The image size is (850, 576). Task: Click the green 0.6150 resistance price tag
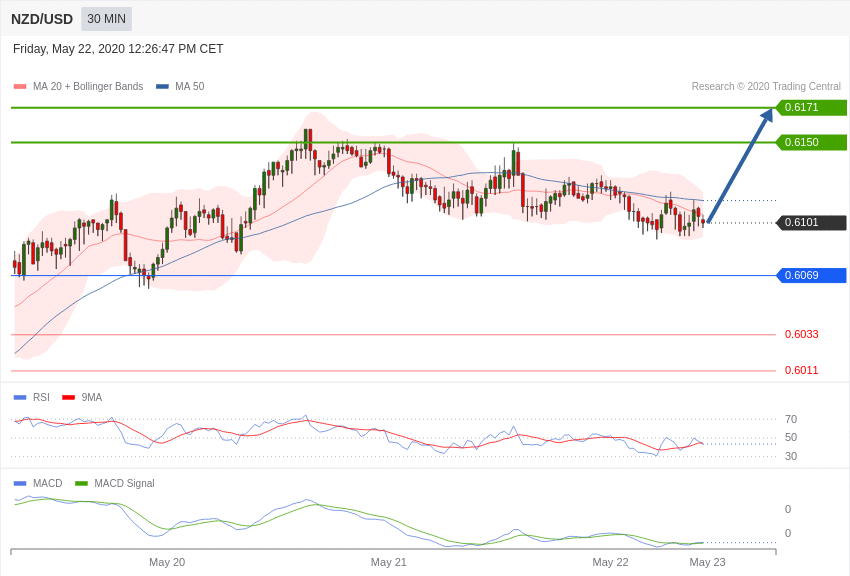click(x=812, y=143)
